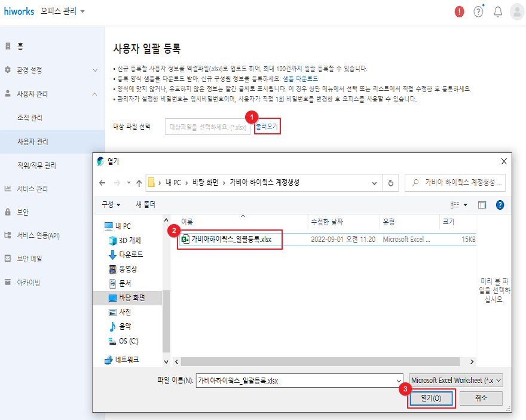
Task: Open the help question mark icon
Action: point(478,12)
